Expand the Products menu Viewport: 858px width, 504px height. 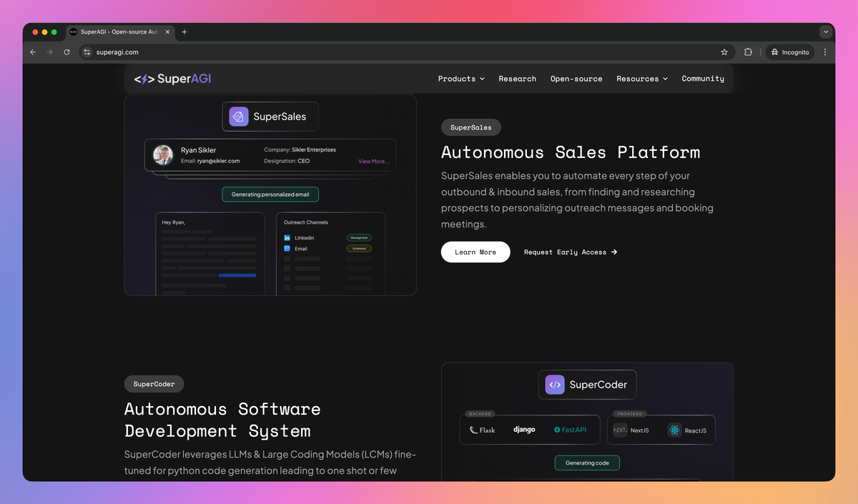click(461, 79)
